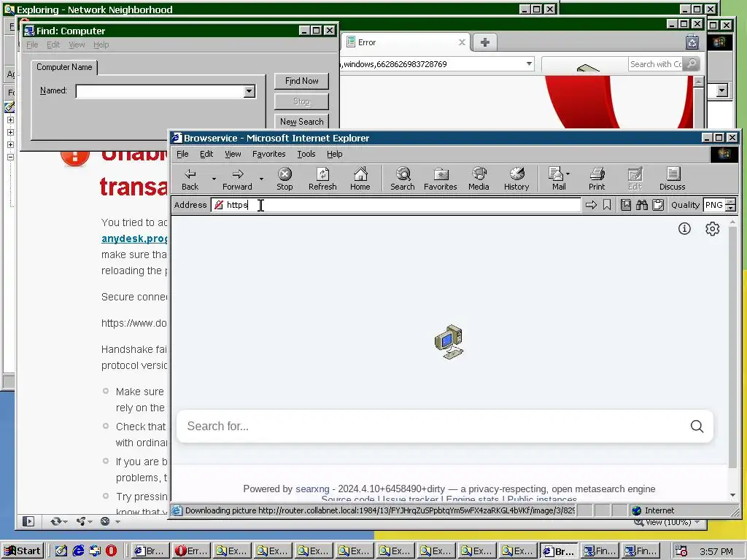Screen dimensions: 747x560
Task: Print the page using the Print button
Action: pyautogui.click(x=597, y=179)
